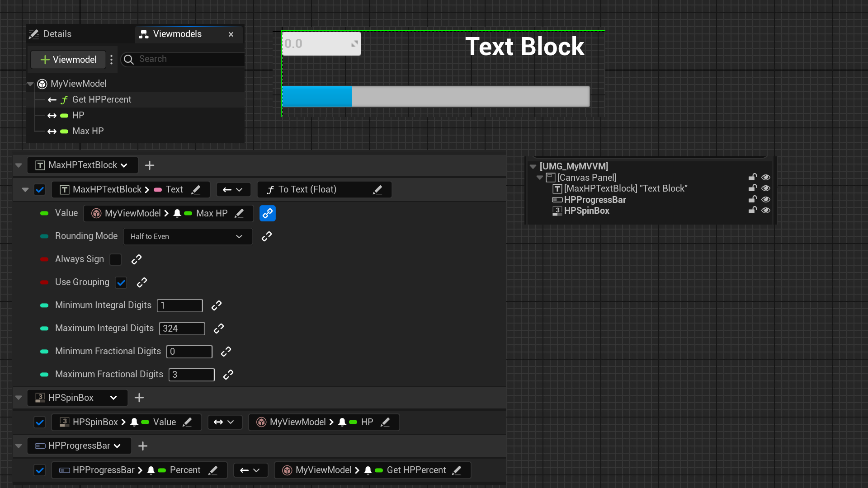Click the add Viewmodel button
The width and height of the screenshot is (868, 488).
[69, 60]
